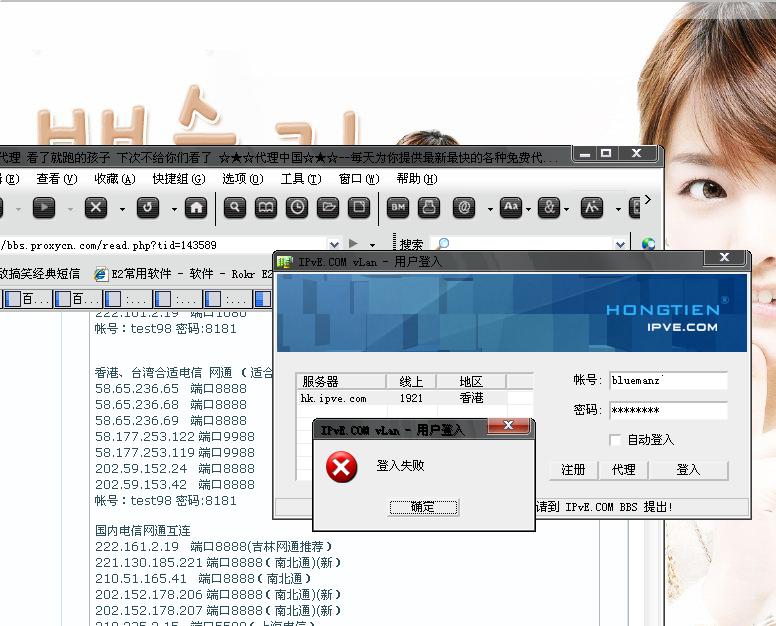Click the text 58.177.253.122 端口9988
The image size is (776, 626).
[175, 436]
